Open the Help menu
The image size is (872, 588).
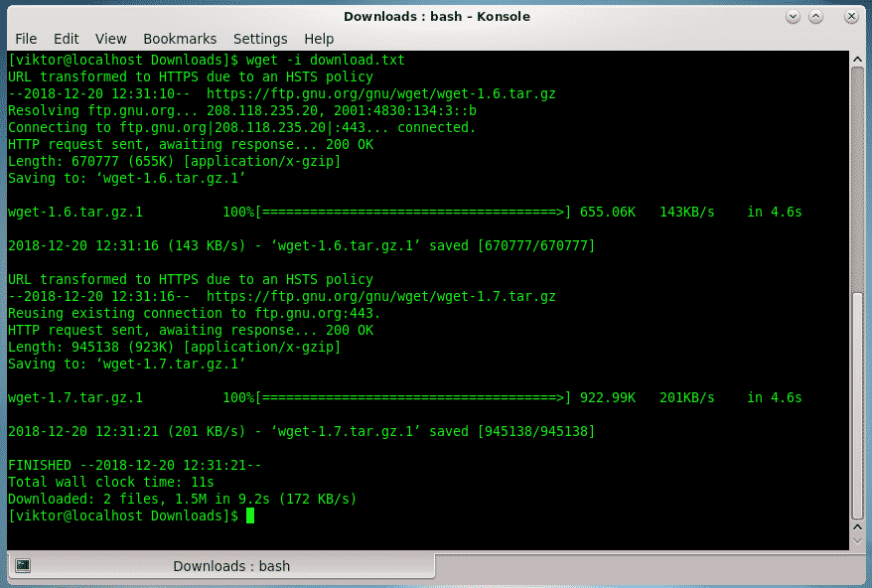coord(319,39)
